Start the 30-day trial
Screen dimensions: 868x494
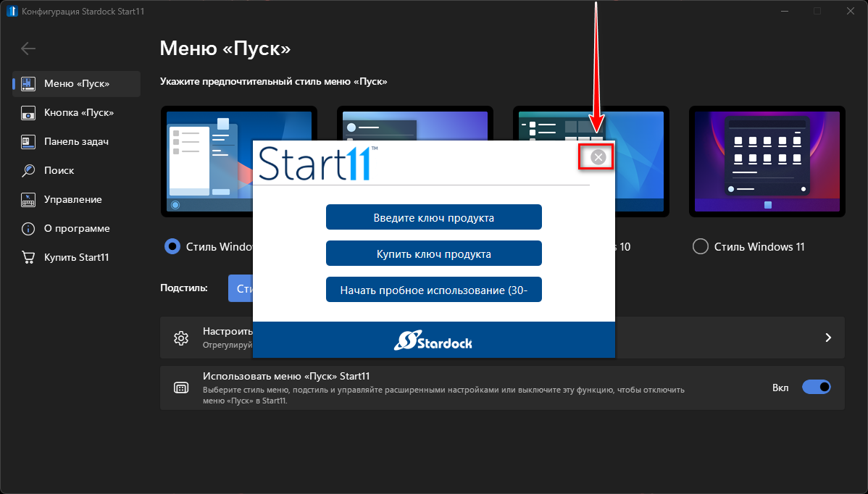tap(433, 290)
